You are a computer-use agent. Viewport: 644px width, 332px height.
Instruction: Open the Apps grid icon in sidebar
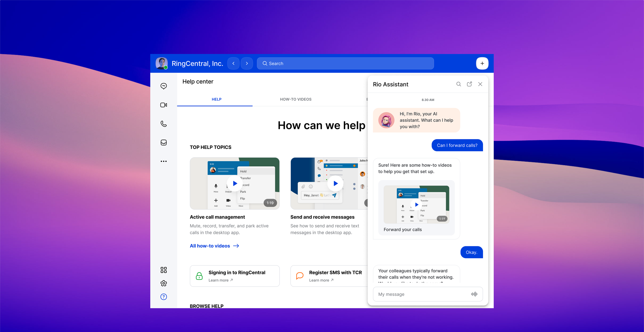coord(164,270)
